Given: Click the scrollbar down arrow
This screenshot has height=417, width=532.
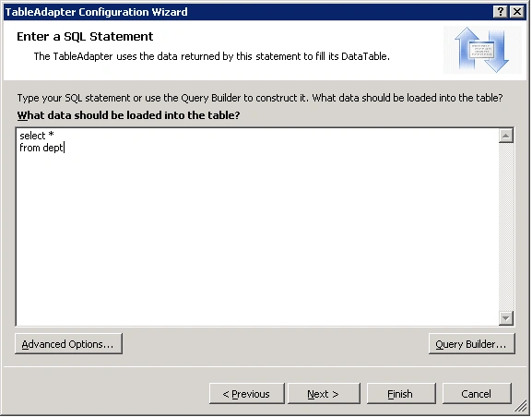Looking at the screenshot, I should point(506,318).
